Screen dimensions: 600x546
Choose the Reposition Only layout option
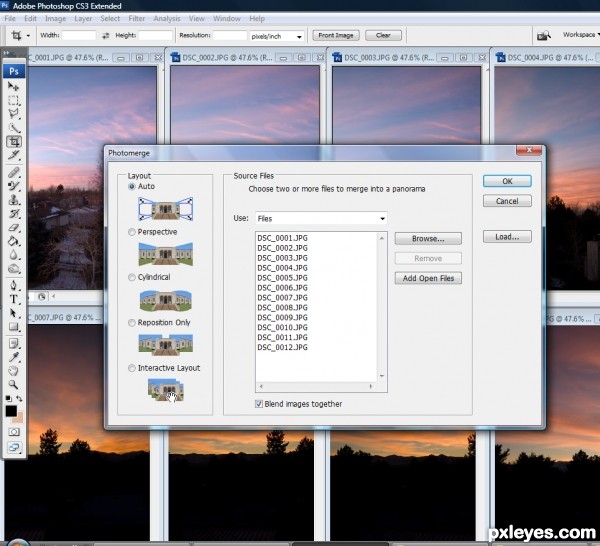(132, 323)
